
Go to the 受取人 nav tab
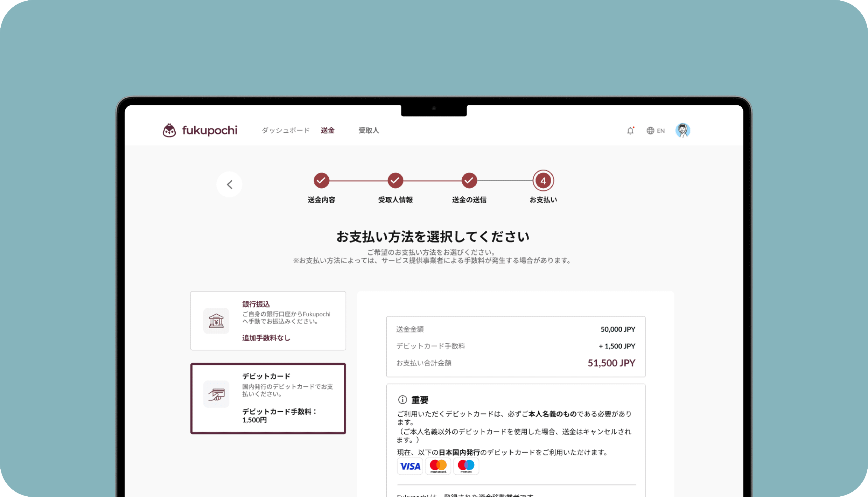[369, 131]
